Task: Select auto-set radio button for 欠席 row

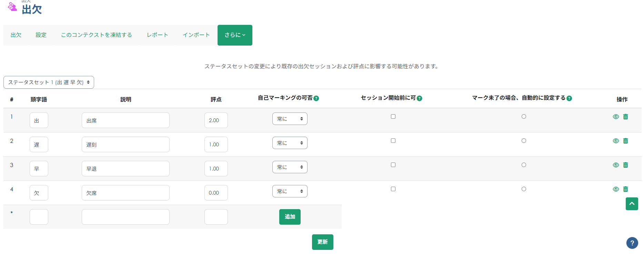Action: click(x=524, y=189)
